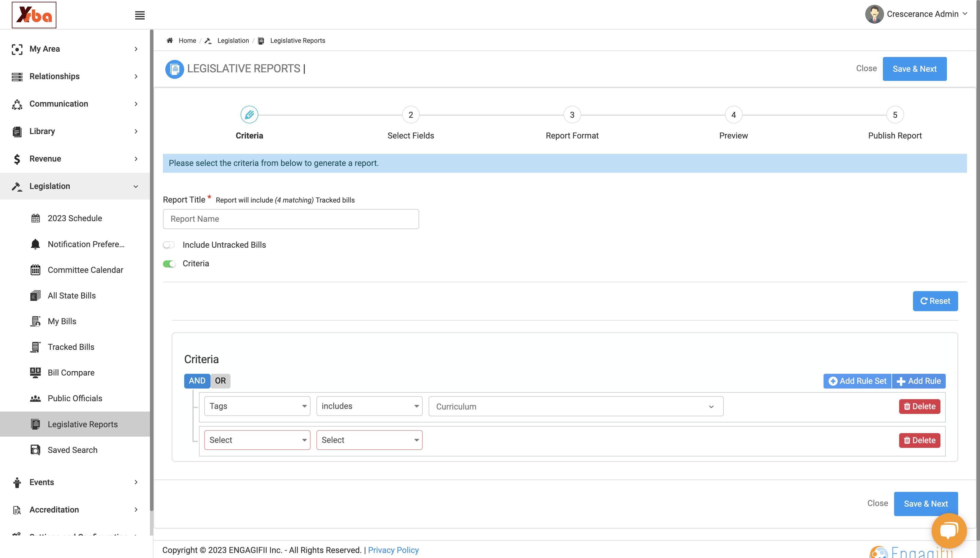980x558 pixels.
Task: Open the Tags field dropdown
Action: coord(257,406)
